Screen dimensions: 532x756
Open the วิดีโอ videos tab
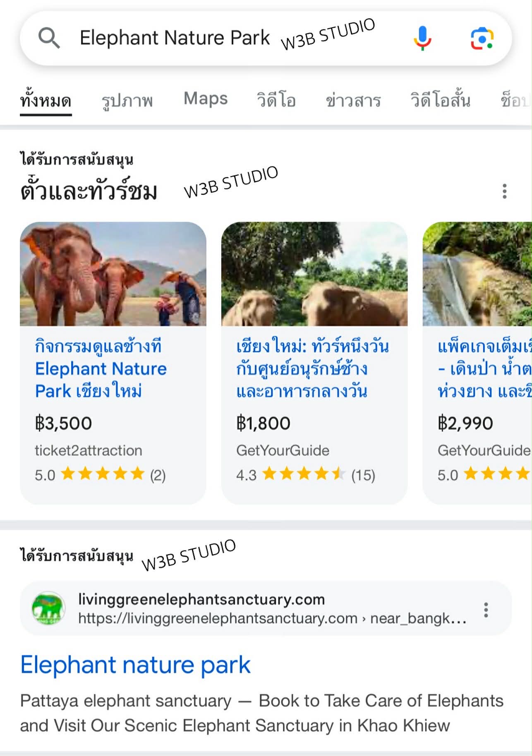tap(276, 100)
